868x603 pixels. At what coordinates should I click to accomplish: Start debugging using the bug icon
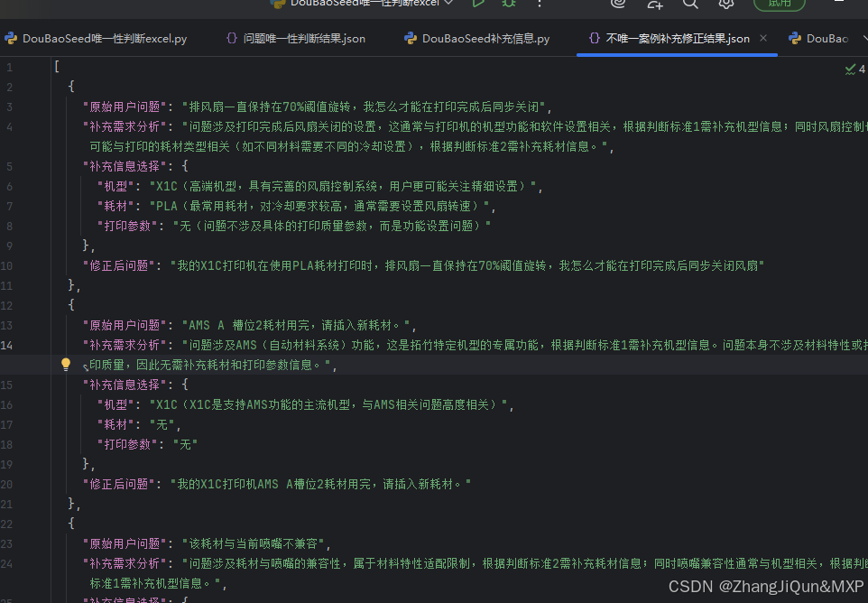tap(507, 5)
